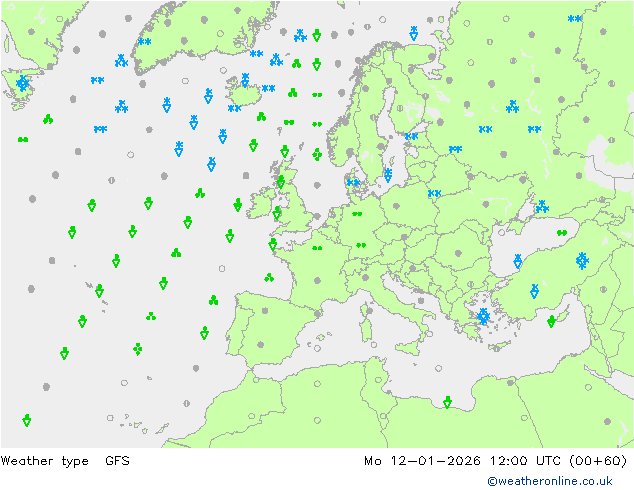The width and height of the screenshot is (634, 490).
Task: Select the 'GFS' model label
Action: tap(117, 460)
